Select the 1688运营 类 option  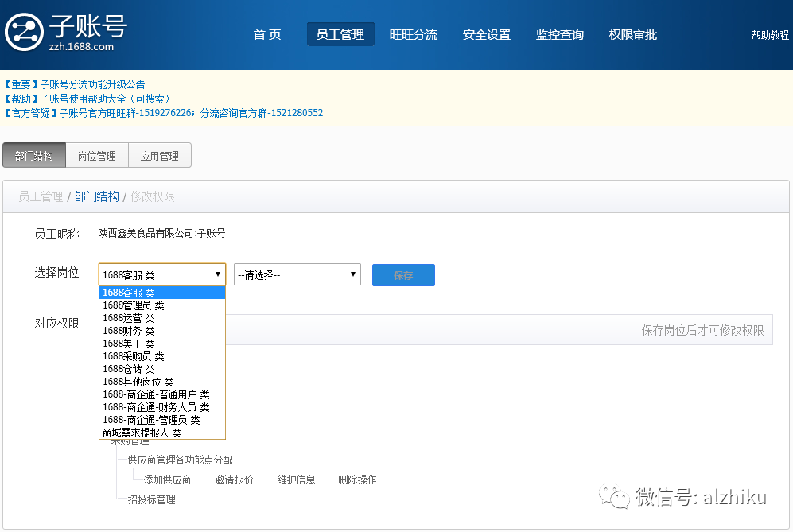tap(161, 318)
